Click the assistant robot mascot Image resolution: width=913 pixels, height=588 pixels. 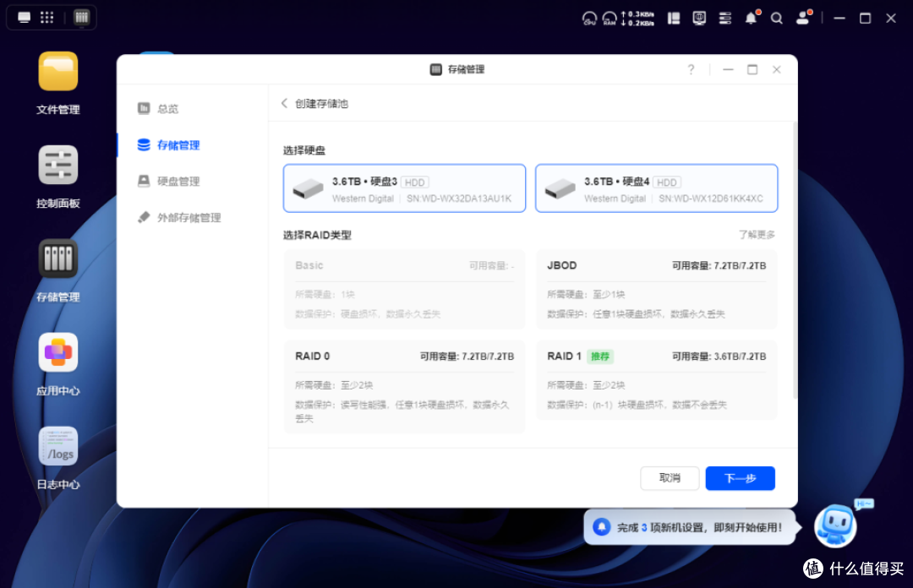click(835, 525)
